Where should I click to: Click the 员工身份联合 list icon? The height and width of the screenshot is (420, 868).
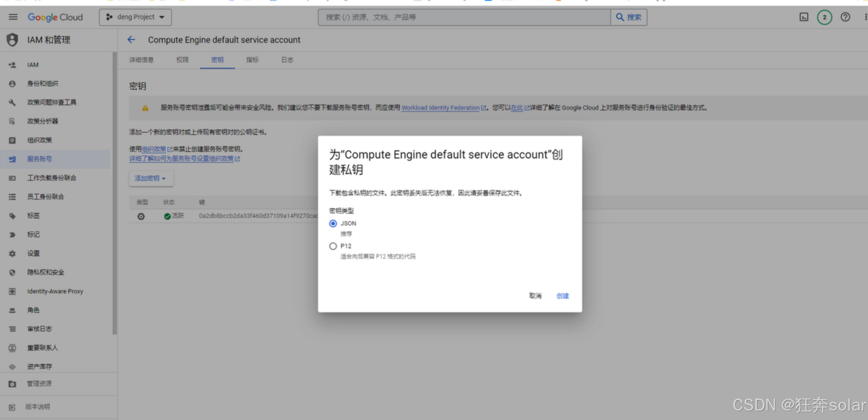click(12, 197)
